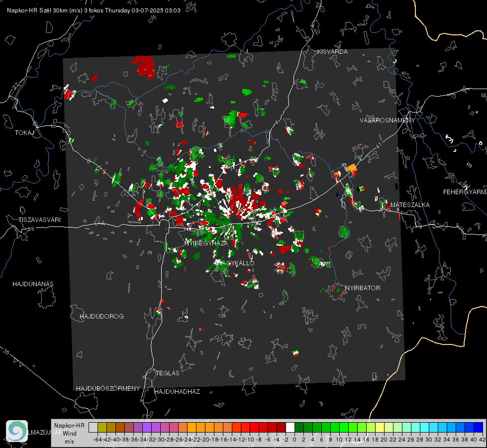Click the -64 value on the legend scale

click(97, 440)
